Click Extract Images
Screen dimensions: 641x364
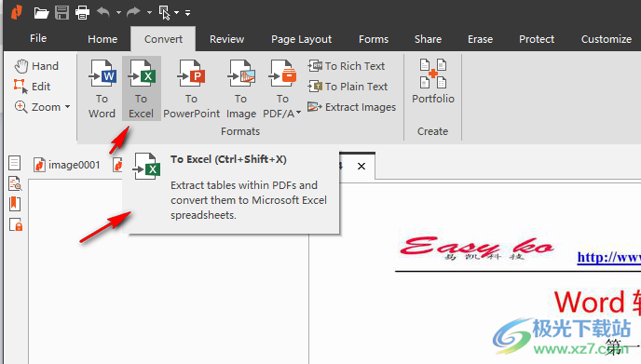(x=351, y=107)
